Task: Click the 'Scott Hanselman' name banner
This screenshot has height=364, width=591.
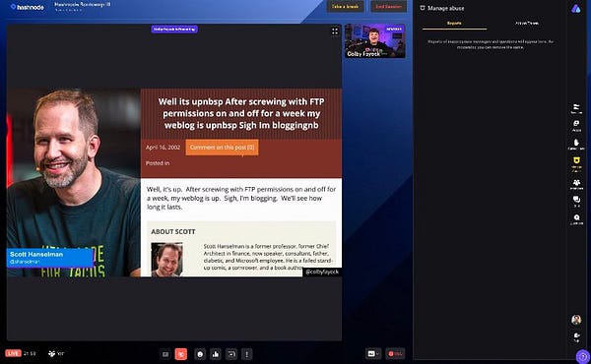Action: (x=49, y=258)
